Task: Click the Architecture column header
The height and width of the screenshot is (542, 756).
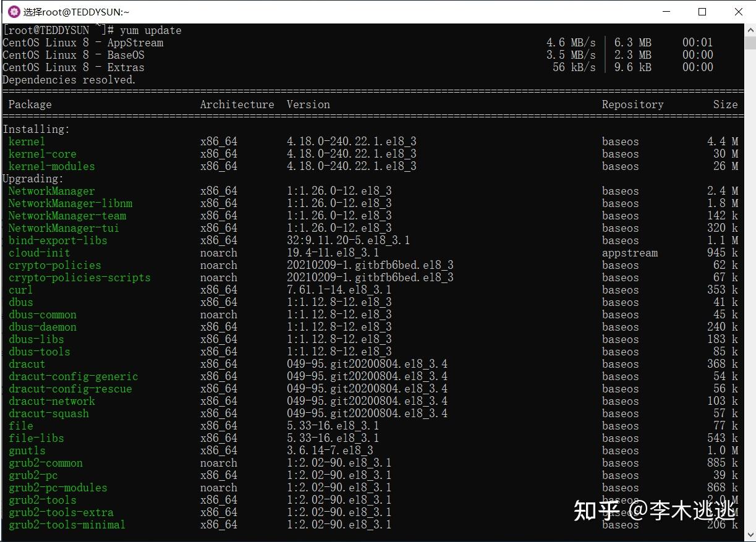Action: click(237, 104)
